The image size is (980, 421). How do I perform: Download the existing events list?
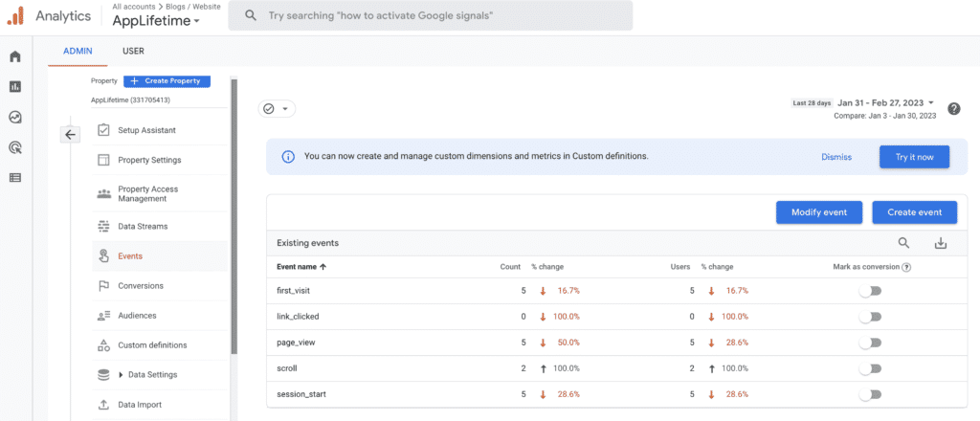940,243
